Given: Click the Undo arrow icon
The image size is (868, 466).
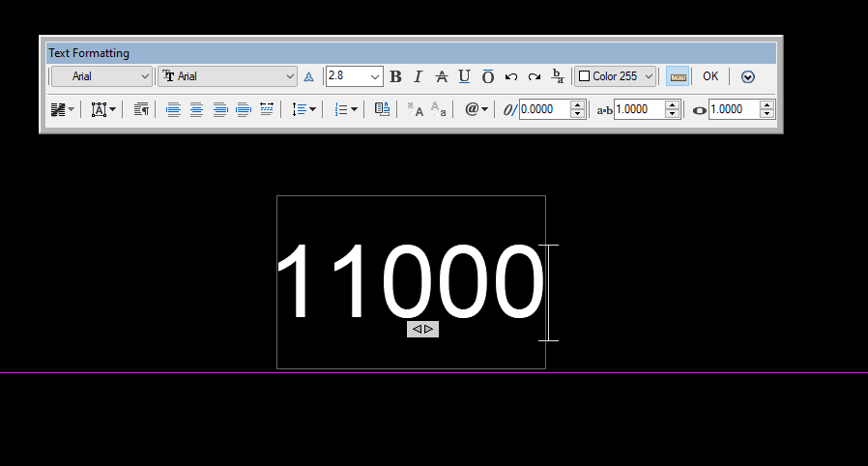Looking at the screenshot, I should [x=511, y=76].
